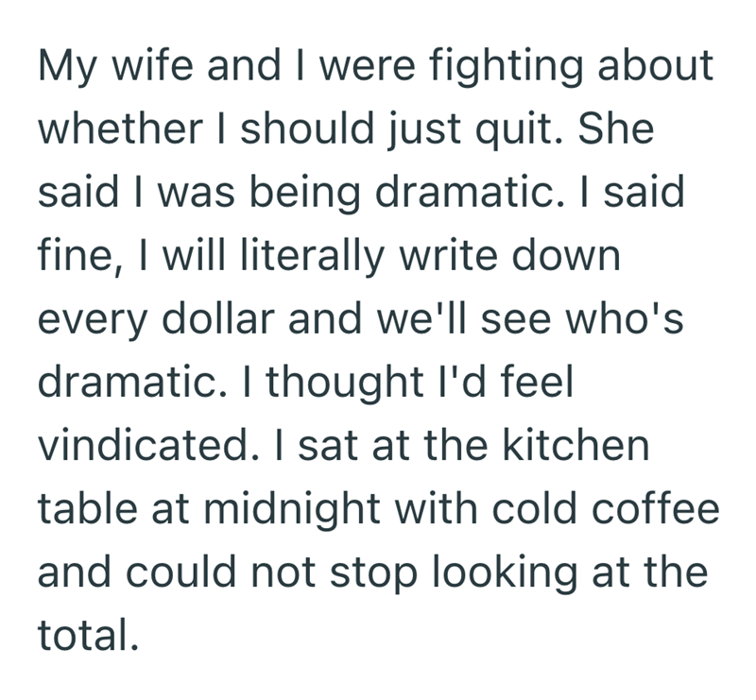The width and height of the screenshot is (756, 700).
Task: Click on the word "kitchen"
Action: 576,446
